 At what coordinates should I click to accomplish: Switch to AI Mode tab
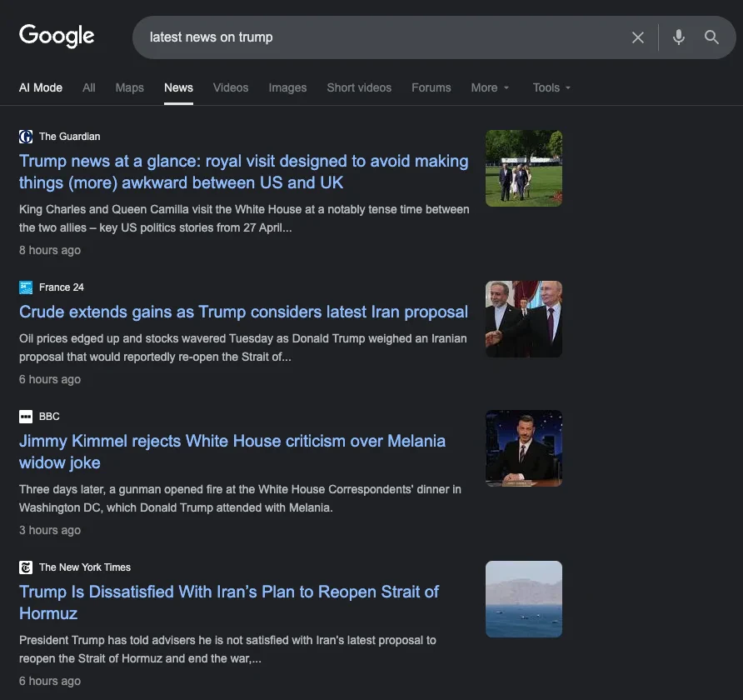(x=41, y=87)
